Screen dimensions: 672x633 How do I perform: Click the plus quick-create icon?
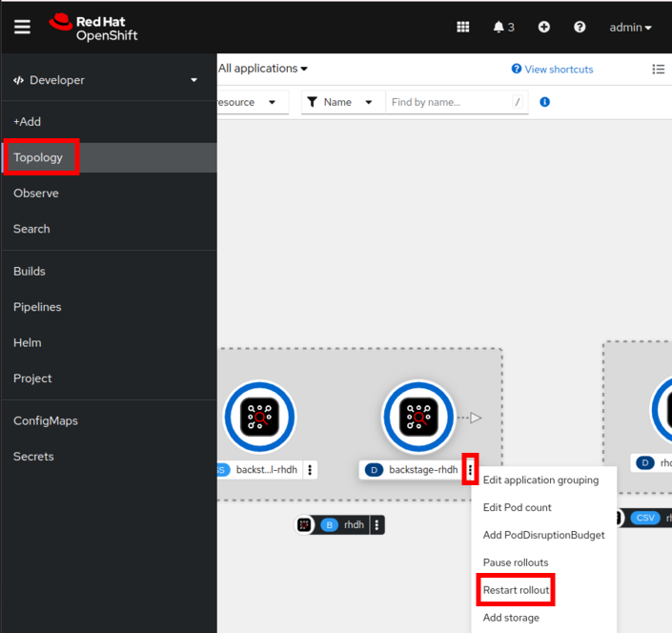(x=544, y=27)
